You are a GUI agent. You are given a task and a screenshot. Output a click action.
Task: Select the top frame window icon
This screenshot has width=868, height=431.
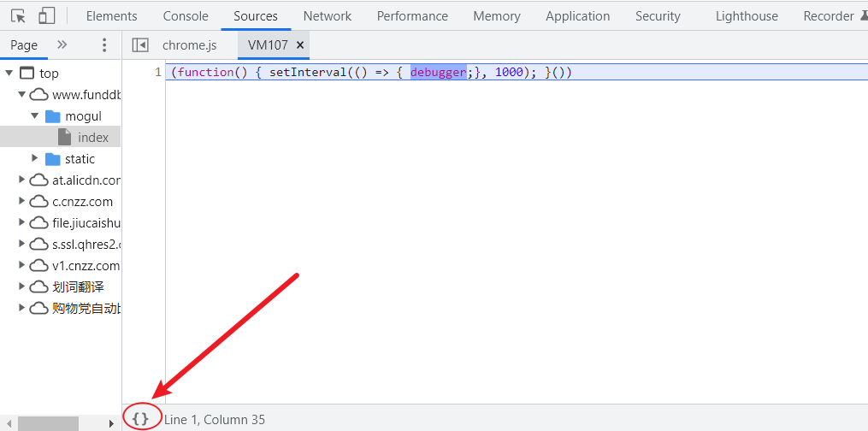click(x=26, y=73)
